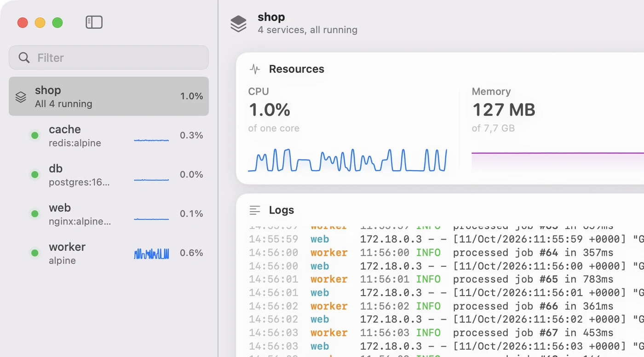The height and width of the screenshot is (357, 644).
Task: Select the db postgres service
Action: tap(109, 174)
